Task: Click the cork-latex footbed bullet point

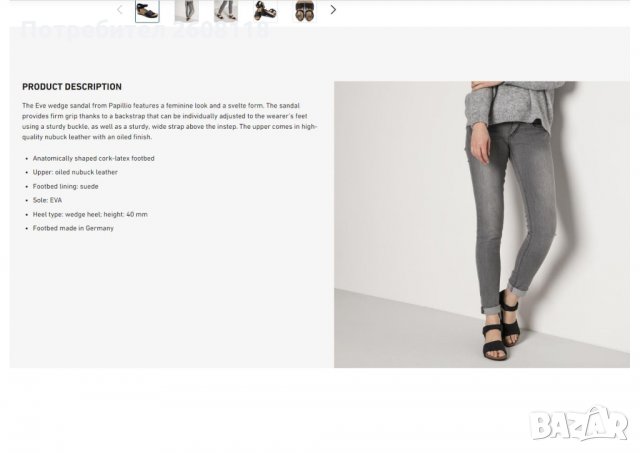Action: tap(93, 158)
